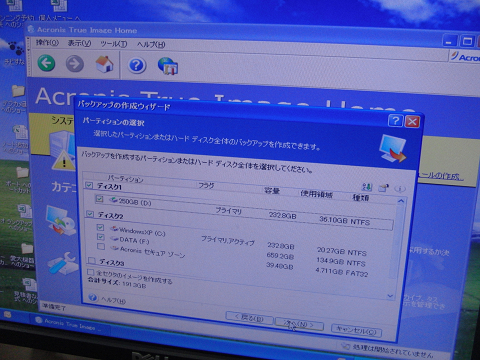The height and width of the screenshot is (360, 480).
Task: Go to the Home house icon
Action: (x=104, y=64)
